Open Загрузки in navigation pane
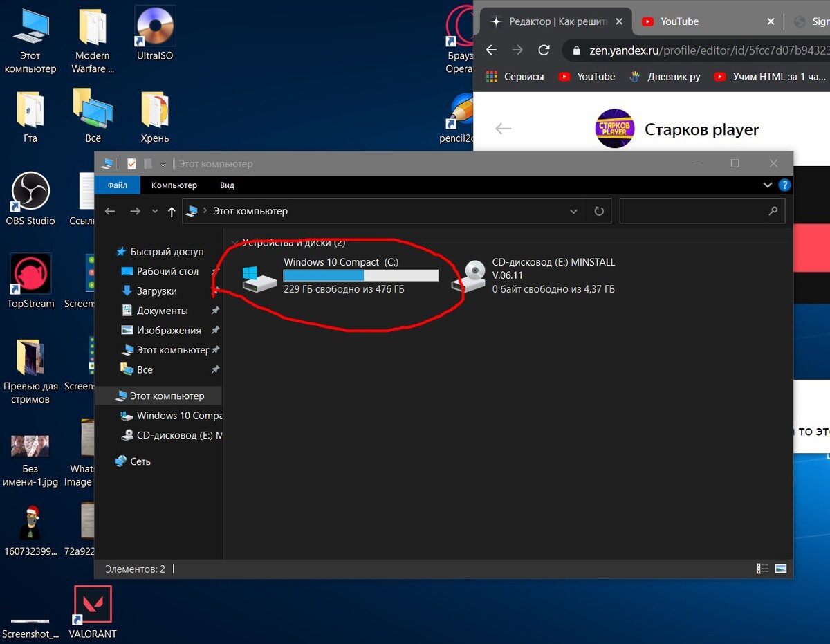The height and width of the screenshot is (644, 830). [149, 291]
